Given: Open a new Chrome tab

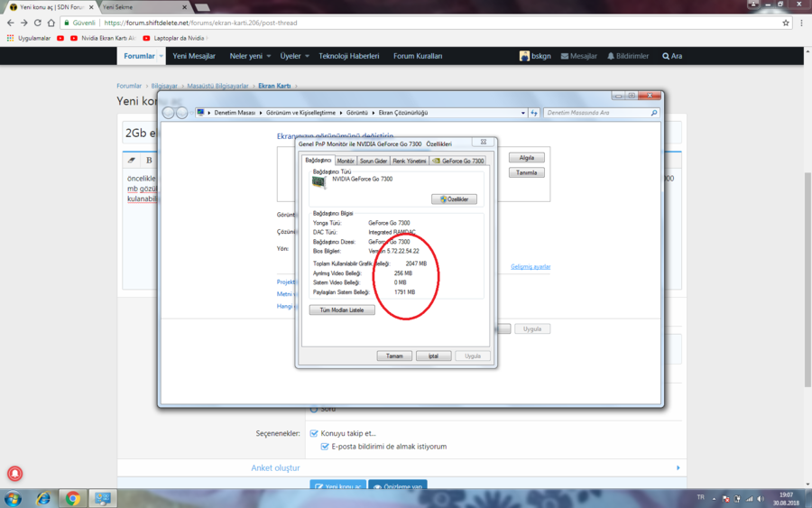Looking at the screenshot, I should [202, 7].
